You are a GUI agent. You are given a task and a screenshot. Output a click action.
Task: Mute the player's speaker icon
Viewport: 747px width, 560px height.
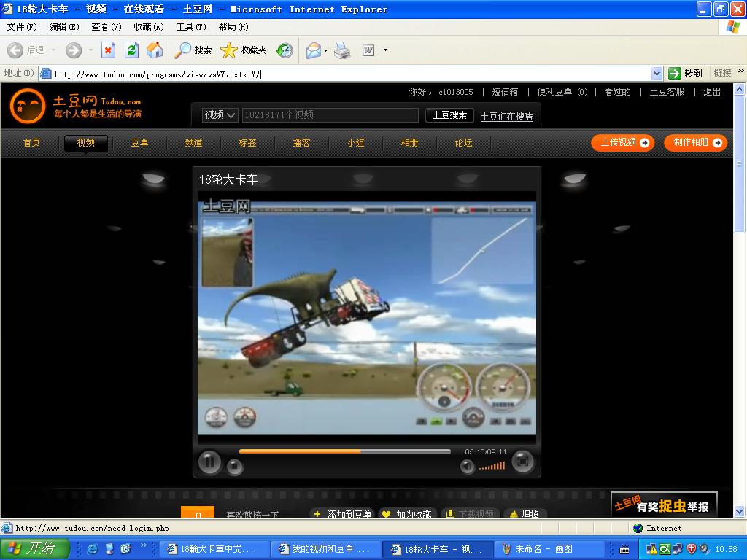click(467, 467)
